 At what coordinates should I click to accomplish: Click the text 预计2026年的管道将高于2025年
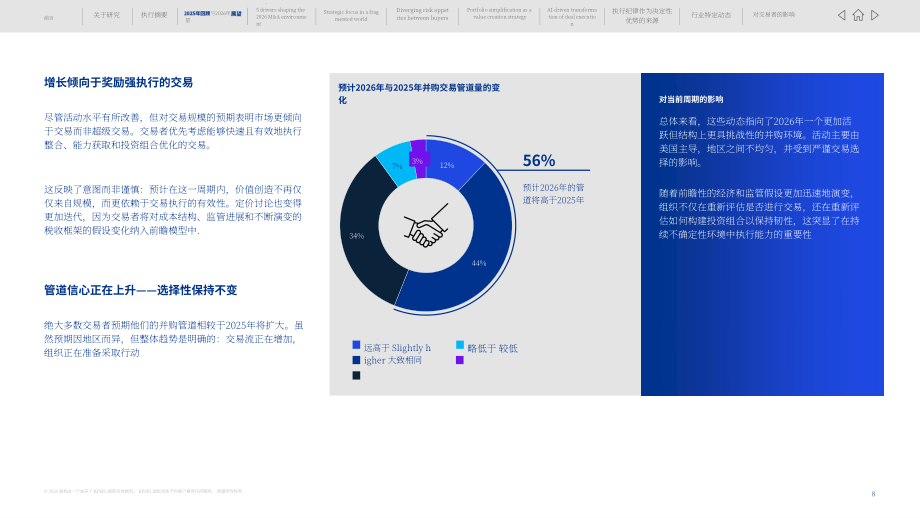553,194
